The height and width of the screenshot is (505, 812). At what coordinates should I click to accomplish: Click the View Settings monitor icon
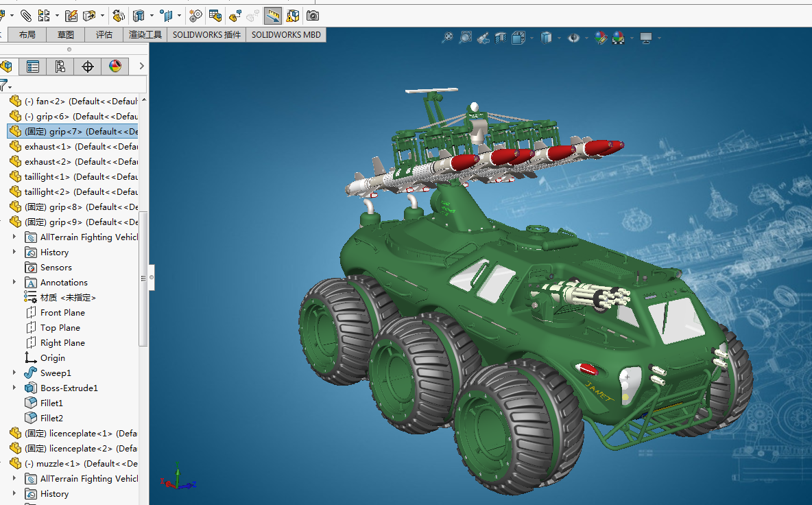(646, 38)
